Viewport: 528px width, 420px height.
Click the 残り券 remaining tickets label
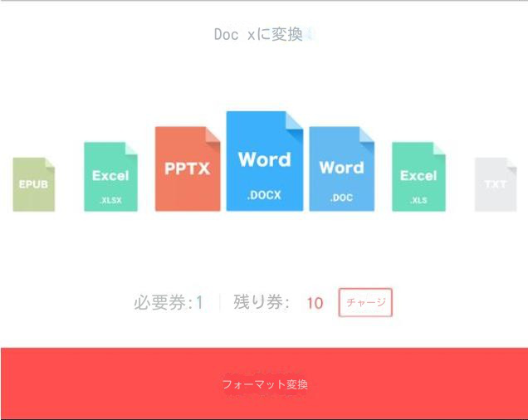coord(262,303)
